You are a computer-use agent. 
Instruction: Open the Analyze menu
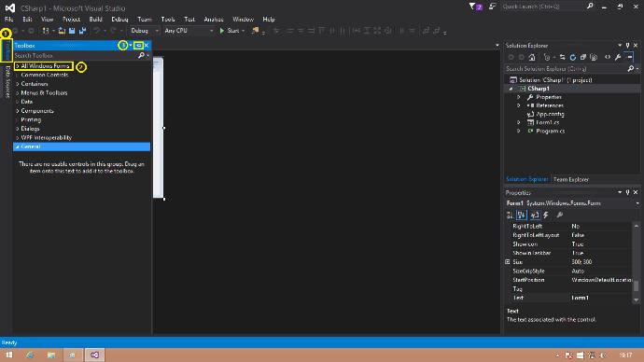click(214, 20)
